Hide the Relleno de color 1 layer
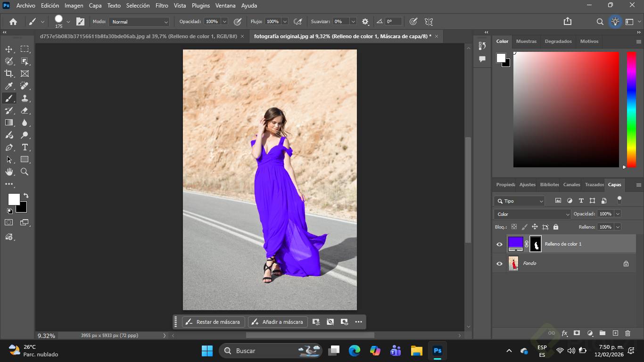 pos(499,244)
